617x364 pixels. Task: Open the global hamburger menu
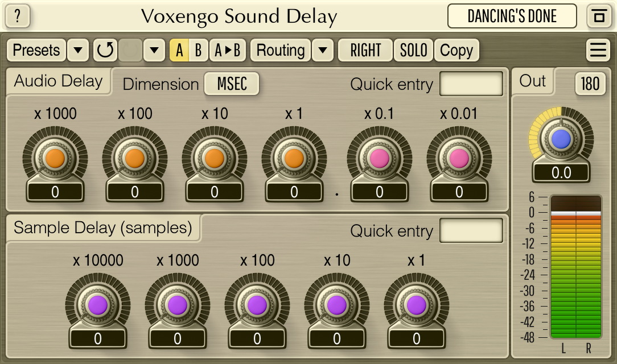pos(598,50)
